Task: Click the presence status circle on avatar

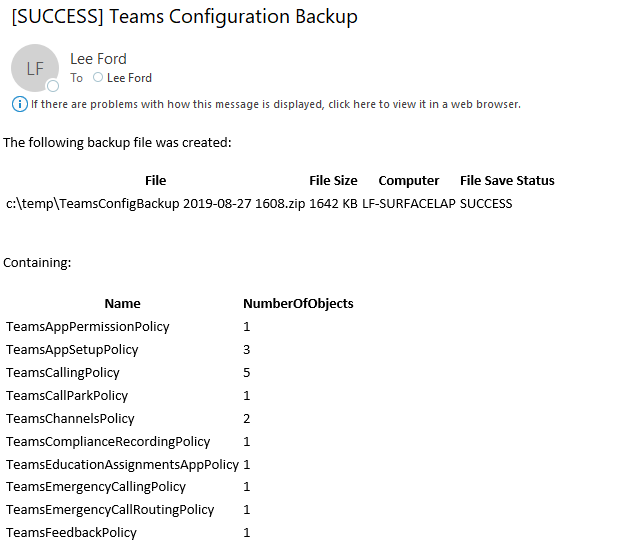Action: [53, 87]
